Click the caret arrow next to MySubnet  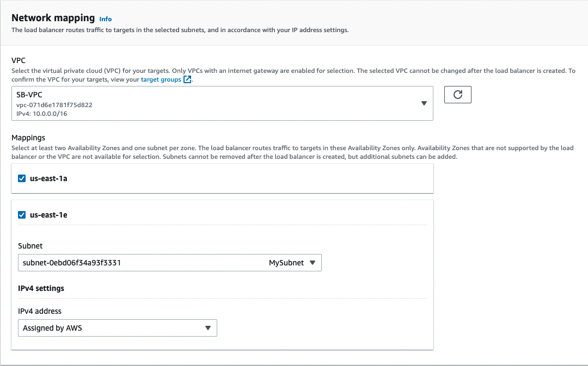(x=312, y=263)
